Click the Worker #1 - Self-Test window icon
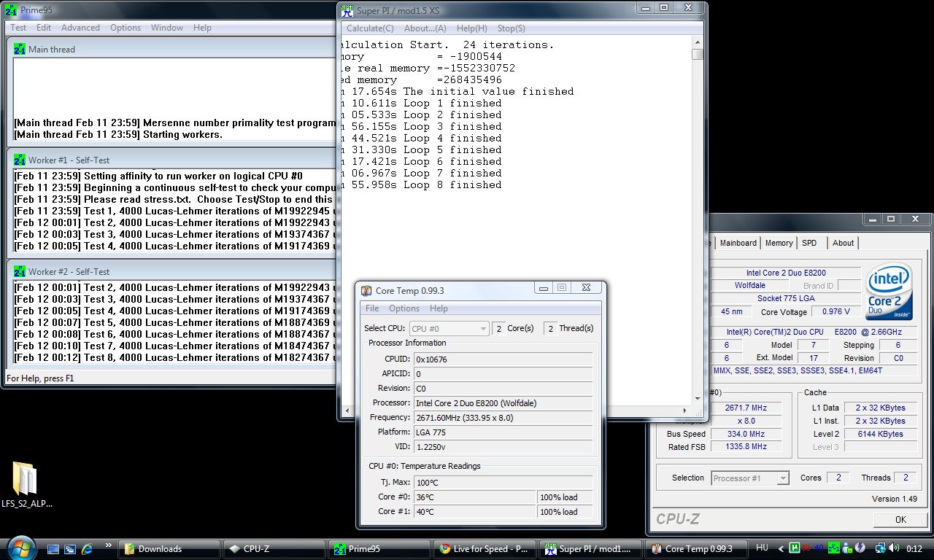The height and width of the screenshot is (560, 934). pos(20,160)
